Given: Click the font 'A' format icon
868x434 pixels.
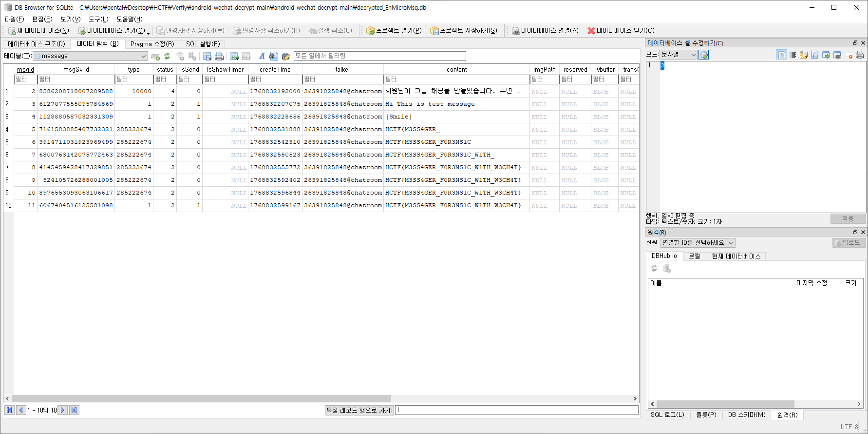Looking at the screenshot, I should [x=262, y=56].
